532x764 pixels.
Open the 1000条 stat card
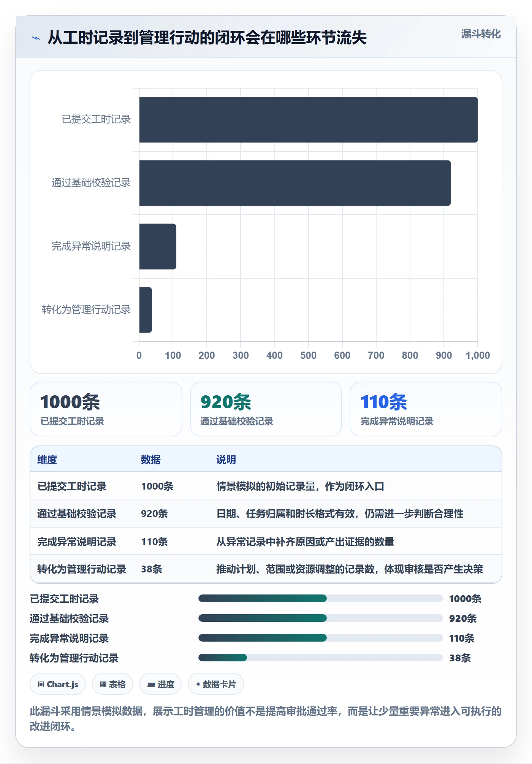(106, 409)
